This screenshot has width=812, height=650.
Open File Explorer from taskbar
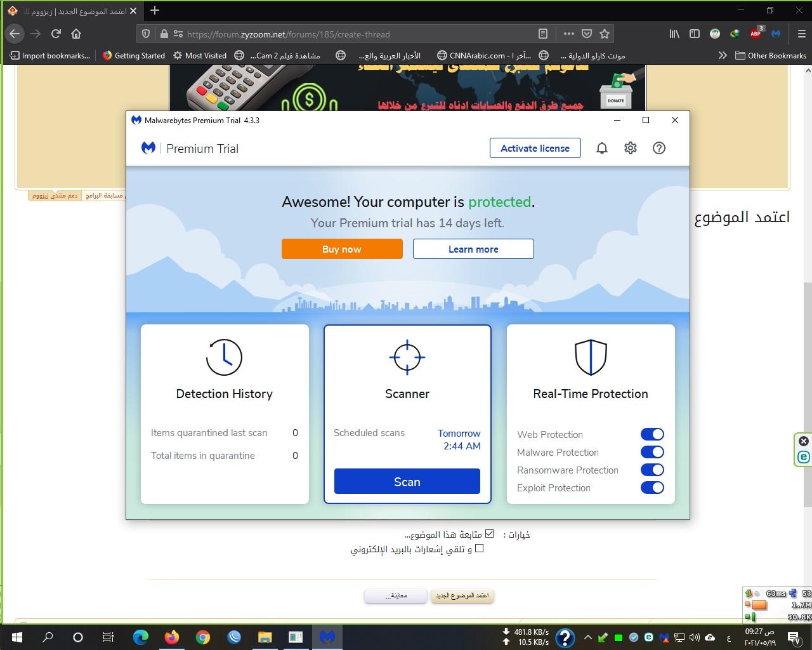pos(265,637)
